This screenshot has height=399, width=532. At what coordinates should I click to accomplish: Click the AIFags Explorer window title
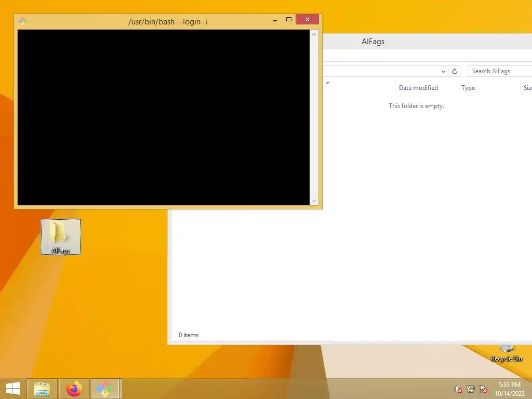tap(373, 42)
